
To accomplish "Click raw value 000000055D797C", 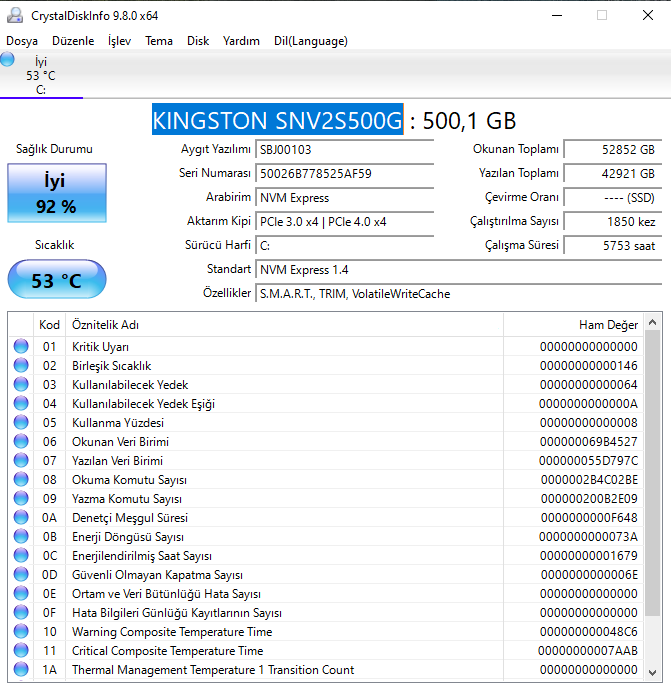I will [x=588, y=461].
